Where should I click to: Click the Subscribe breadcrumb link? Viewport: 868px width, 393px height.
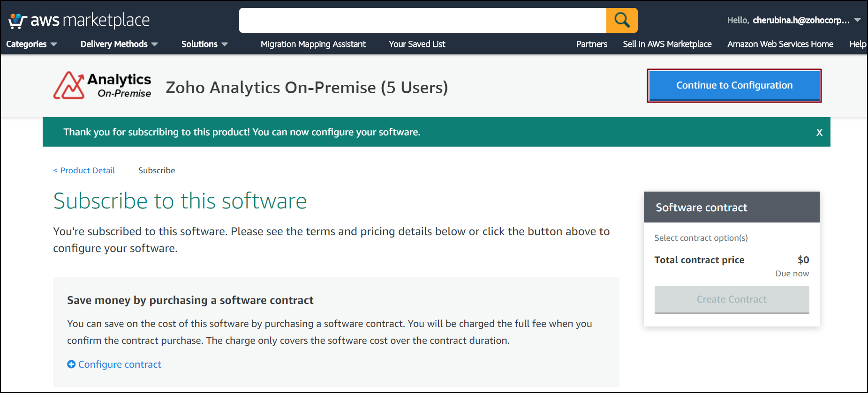[157, 171]
